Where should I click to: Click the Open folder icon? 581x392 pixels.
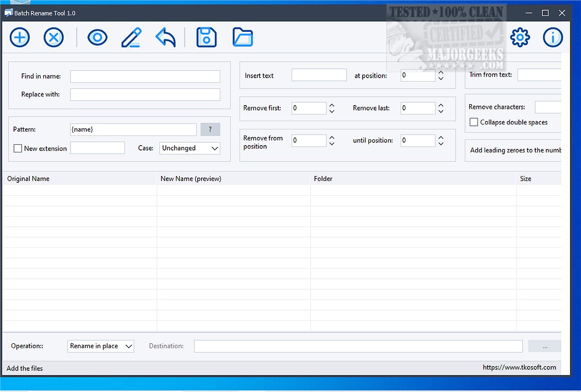[x=243, y=37]
